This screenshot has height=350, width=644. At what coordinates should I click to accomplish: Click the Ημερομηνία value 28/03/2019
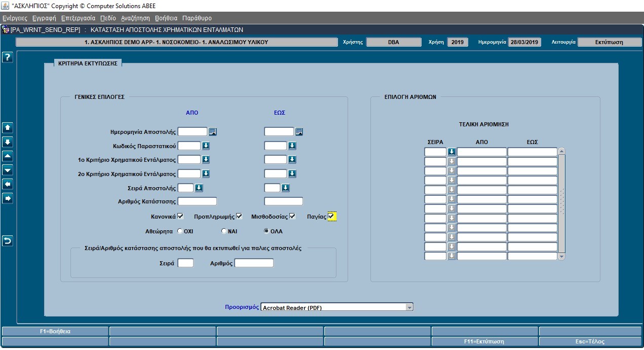coord(524,42)
